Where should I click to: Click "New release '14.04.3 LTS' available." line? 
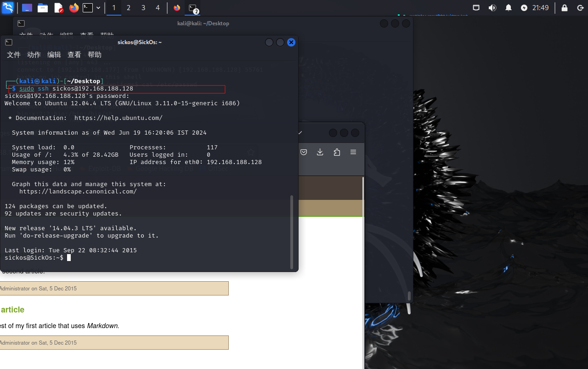pos(71,228)
